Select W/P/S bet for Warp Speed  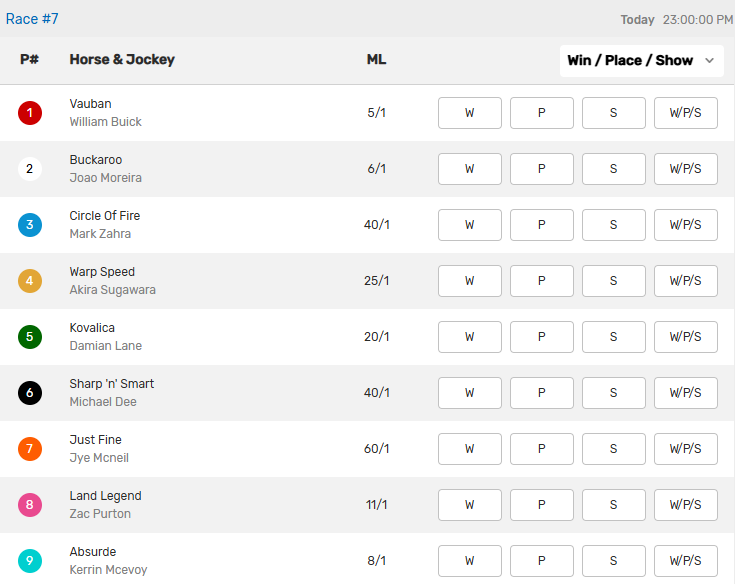point(685,281)
